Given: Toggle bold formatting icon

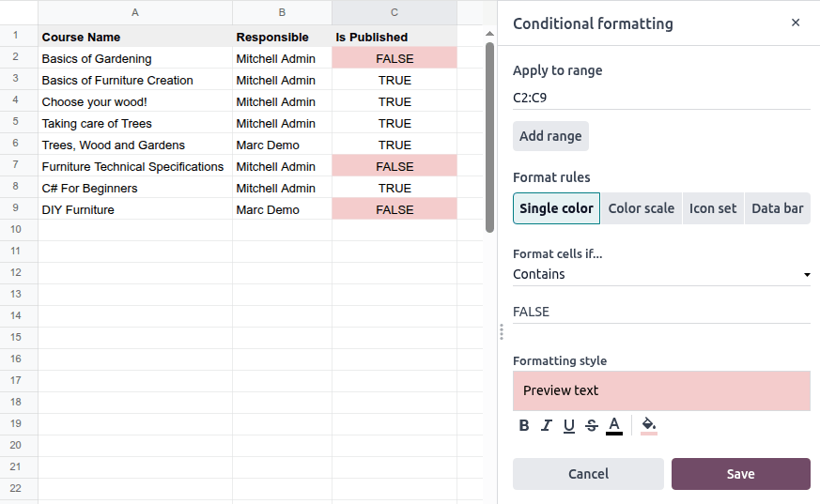Looking at the screenshot, I should 524,425.
